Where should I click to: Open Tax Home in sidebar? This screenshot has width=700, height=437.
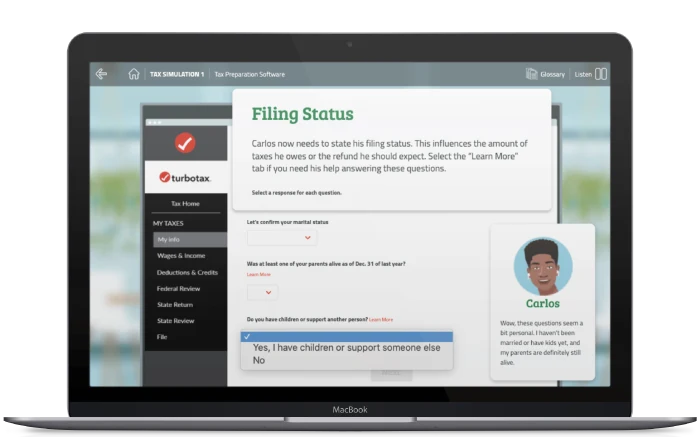point(185,203)
